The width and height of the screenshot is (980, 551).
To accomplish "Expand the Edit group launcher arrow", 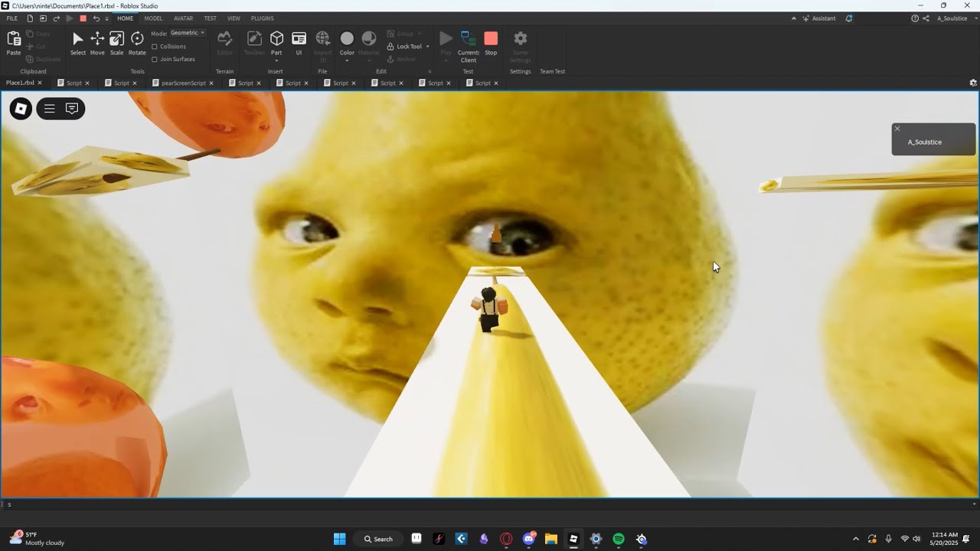I will click(x=429, y=72).
